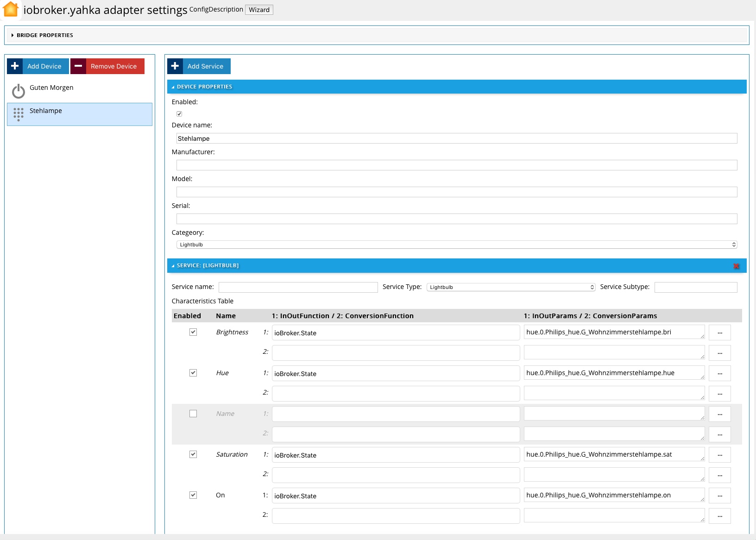
Task: Disable the Saturation characteristic checkbox
Action: point(193,454)
